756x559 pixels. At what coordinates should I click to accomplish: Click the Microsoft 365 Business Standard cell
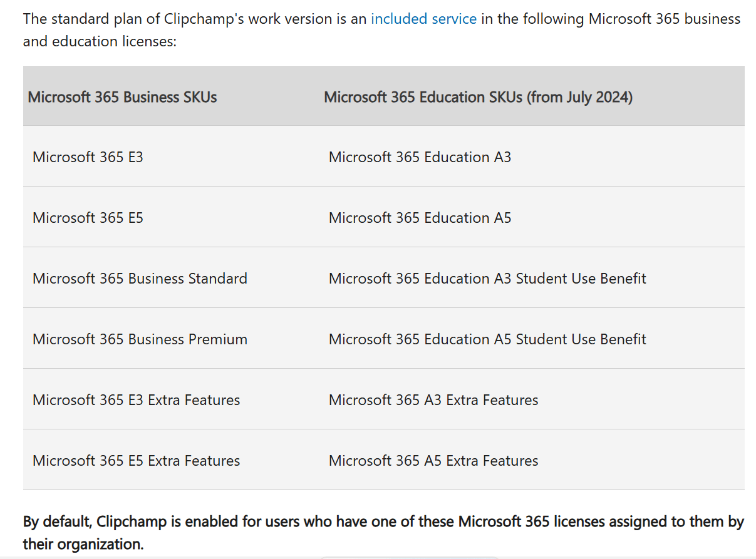pos(140,278)
